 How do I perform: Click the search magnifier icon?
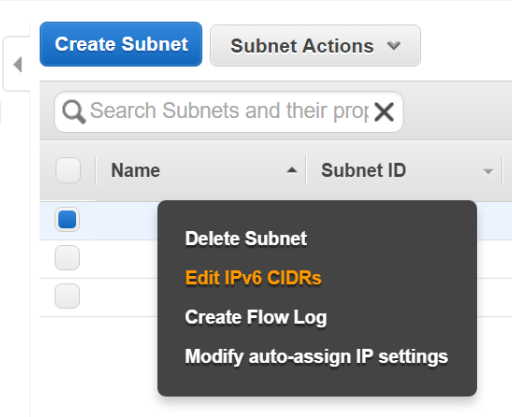74,112
